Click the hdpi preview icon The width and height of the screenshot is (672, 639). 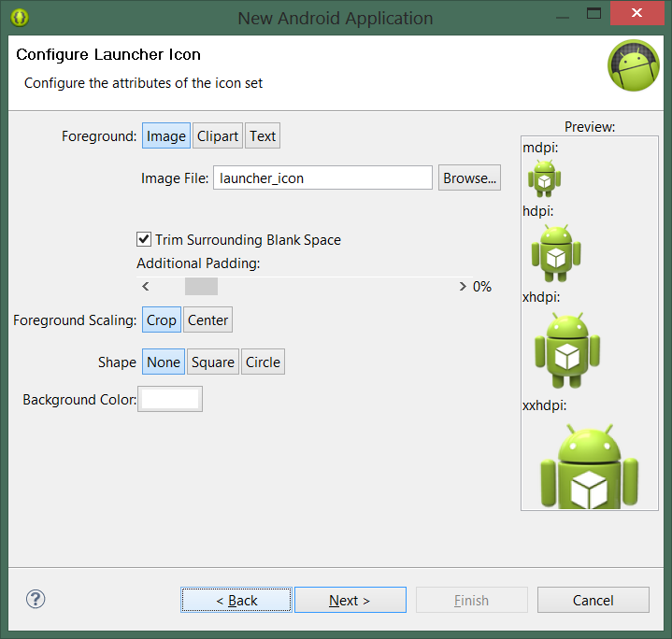556,253
